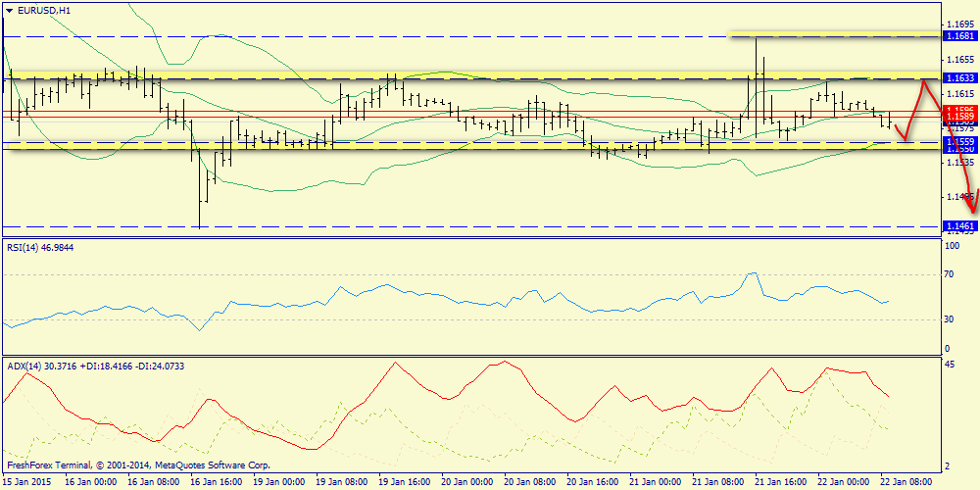
Task: Click the 1.1633 price level label
Action: (x=960, y=78)
